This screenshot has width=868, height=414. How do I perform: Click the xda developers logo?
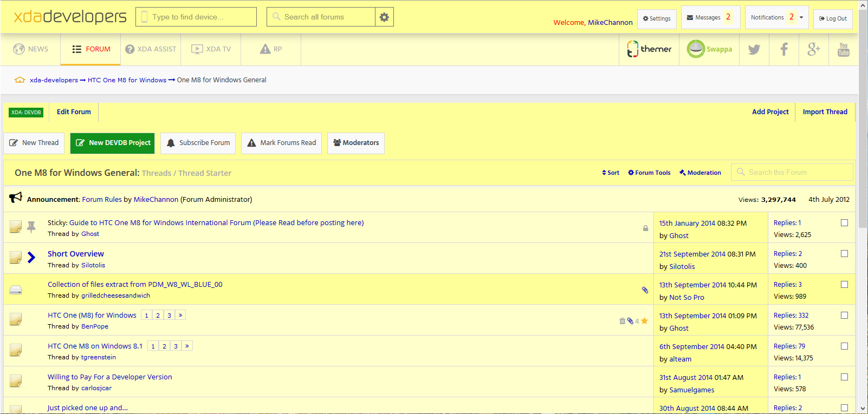[x=70, y=16]
